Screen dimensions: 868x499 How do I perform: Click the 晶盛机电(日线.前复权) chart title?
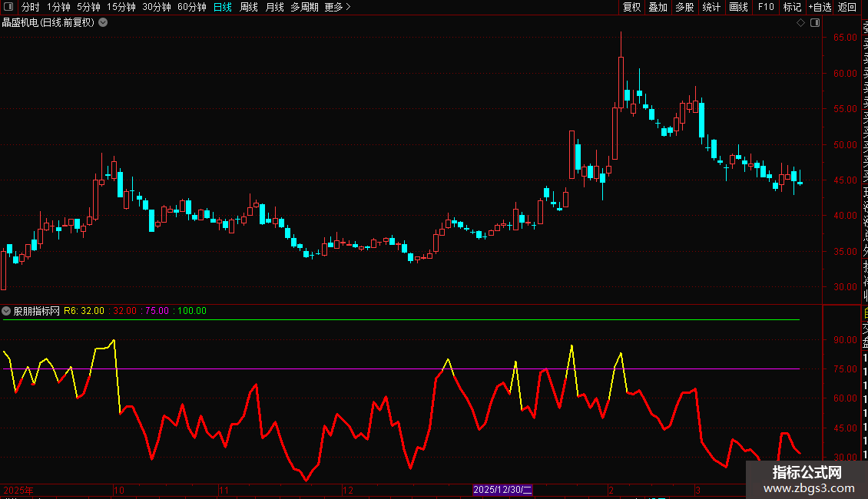coord(48,23)
